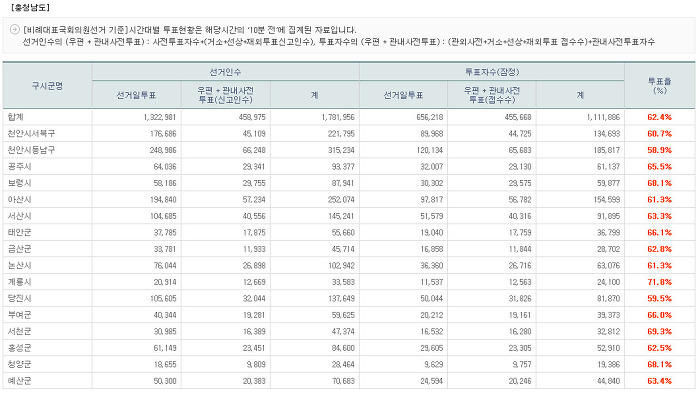Select the 홍성군 row label
This screenshot has width=700, height=395.
(19, 348)
